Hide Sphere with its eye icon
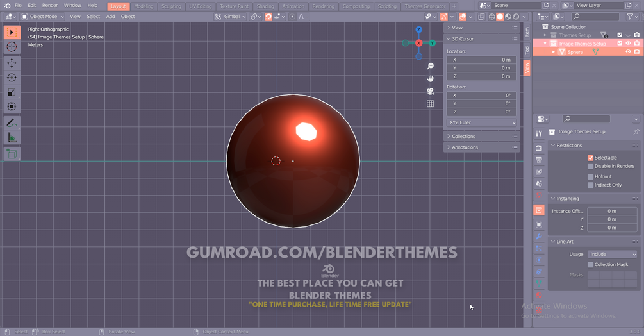 [628, 52]
